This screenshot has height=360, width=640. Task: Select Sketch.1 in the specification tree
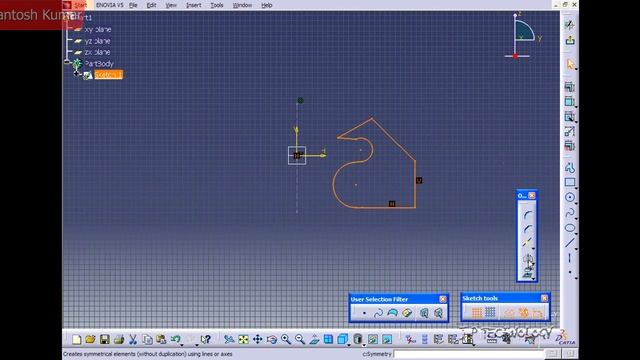[108, 75]
